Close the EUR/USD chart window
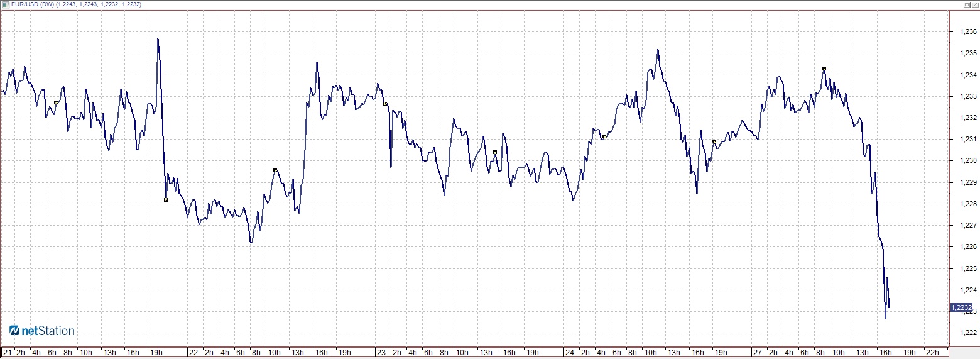The width and height of the screenshot is (980, 359). 974,4
